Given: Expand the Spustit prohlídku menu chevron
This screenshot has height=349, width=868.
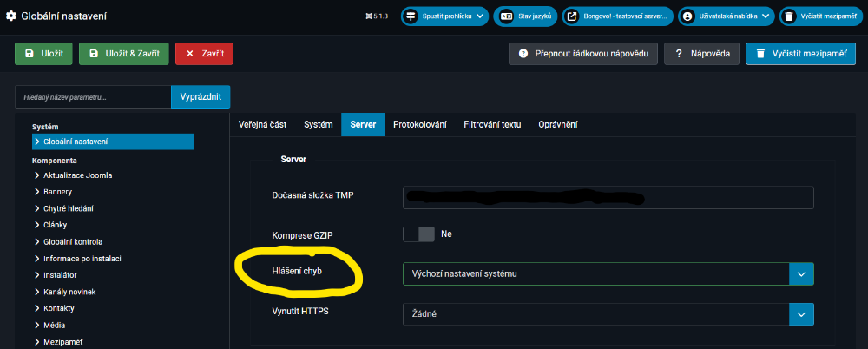Looking at the screenshot, I should [x=480, y=16].
